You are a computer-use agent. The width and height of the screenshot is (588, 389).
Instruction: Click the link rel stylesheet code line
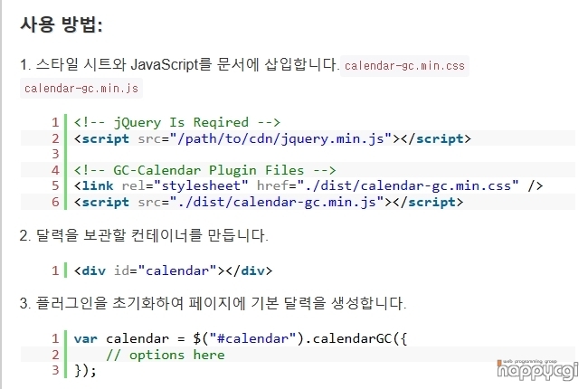[x=308, y=186]
